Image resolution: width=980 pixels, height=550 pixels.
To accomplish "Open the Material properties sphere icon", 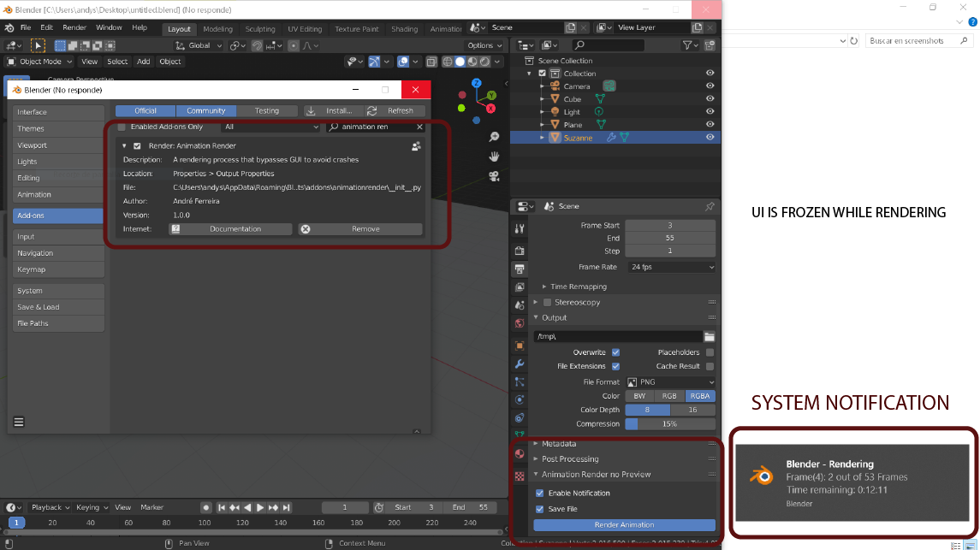I will click(520, 454).
